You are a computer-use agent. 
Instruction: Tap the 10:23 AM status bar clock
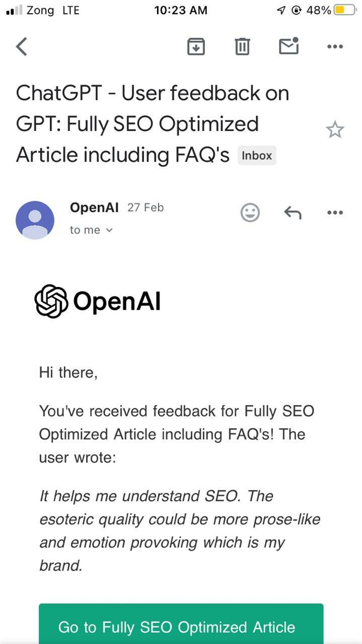181,10
